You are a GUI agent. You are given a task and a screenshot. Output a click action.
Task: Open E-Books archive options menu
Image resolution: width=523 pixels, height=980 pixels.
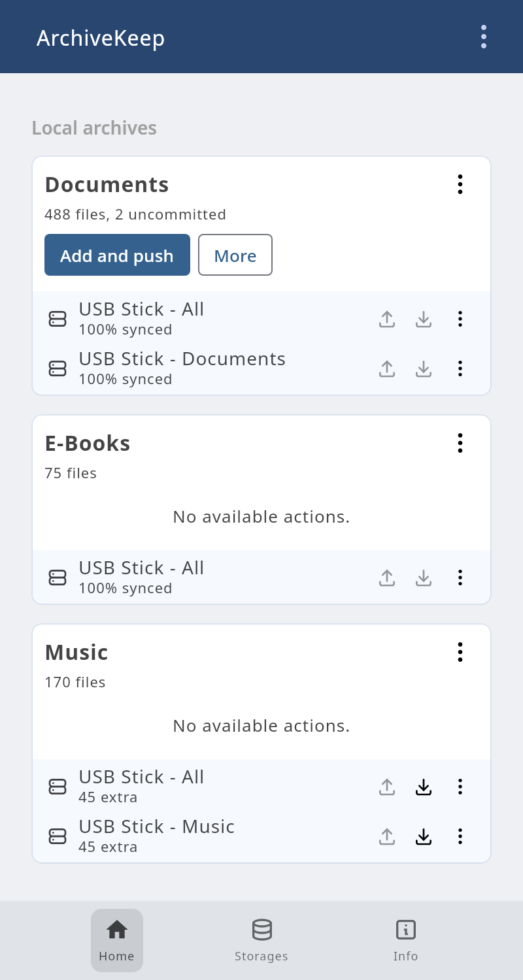pos(460,443)
